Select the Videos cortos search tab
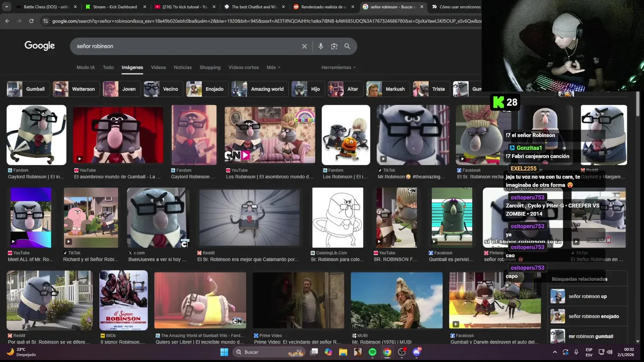Viewport: 644px width, 362px height. pyautogui.click(x=244, y=67)
